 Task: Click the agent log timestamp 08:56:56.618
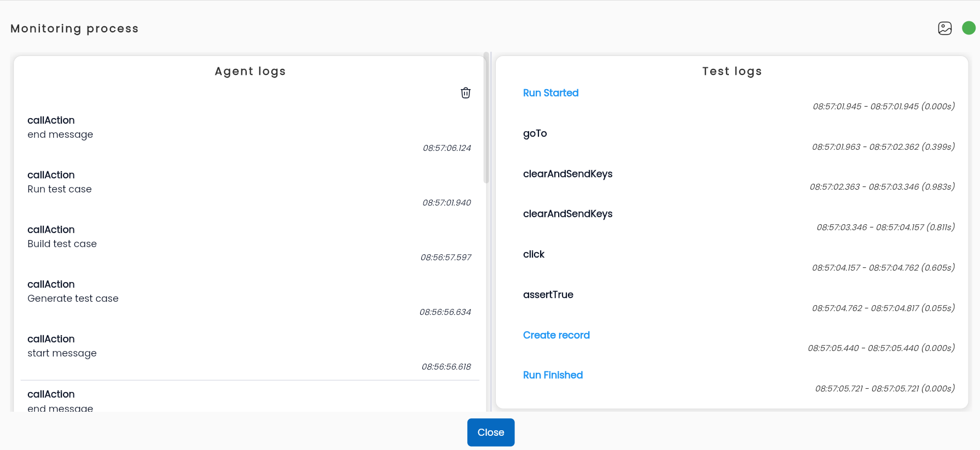pyautogui.click(x=446, y=367)
